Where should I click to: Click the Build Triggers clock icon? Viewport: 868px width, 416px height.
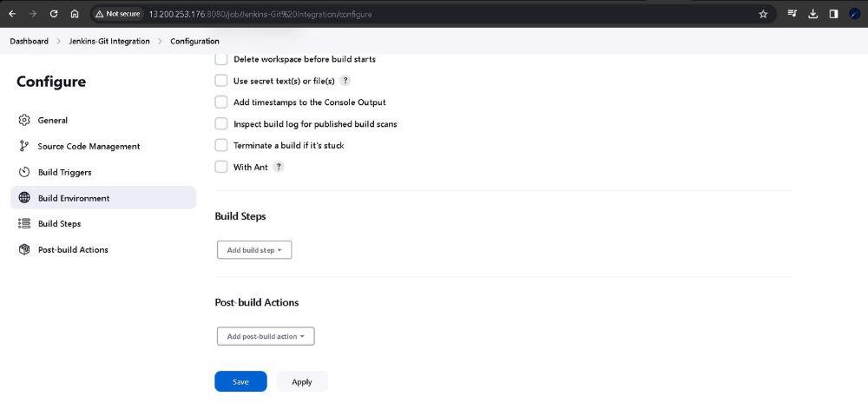click(24, 172)
